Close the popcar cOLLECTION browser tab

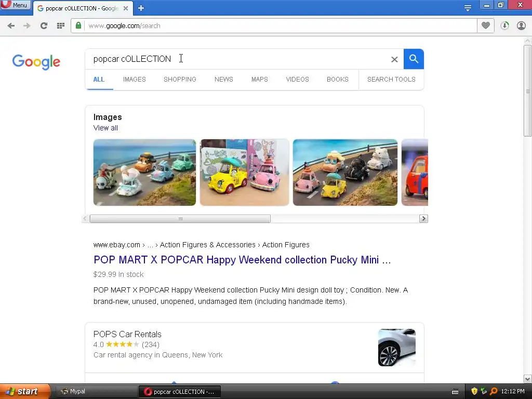point(126,8)
